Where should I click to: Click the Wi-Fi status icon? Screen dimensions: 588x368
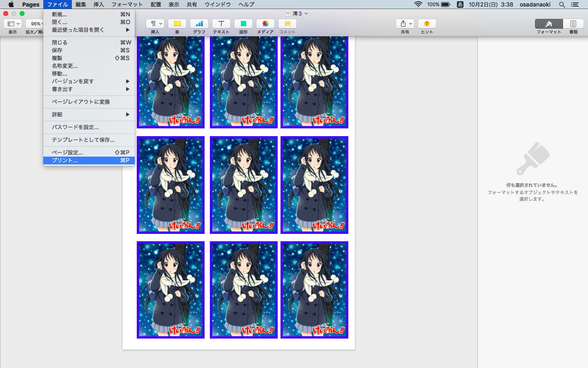(418, 4)
